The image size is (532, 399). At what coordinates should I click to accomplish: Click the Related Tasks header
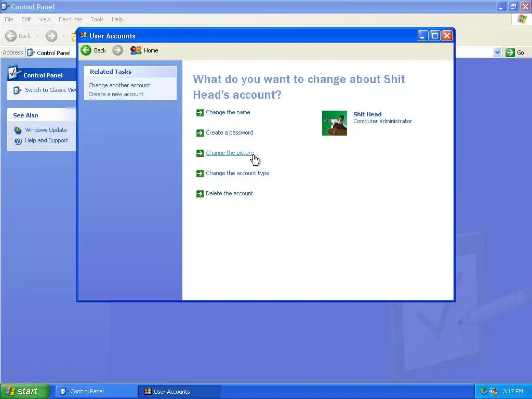130,72
